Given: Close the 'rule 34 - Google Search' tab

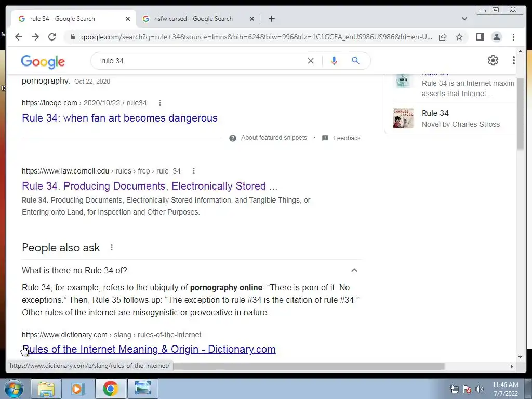Looking at the screenshot, I should [128, 19].
